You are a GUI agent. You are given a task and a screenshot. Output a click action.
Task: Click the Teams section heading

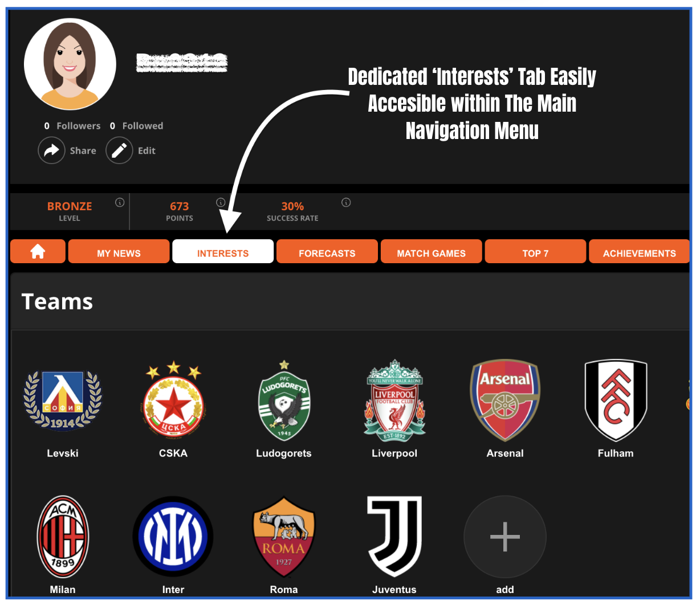point(57,301)
